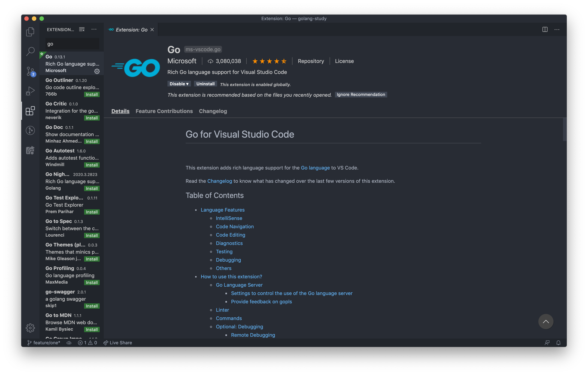Viewport: 588px width, 375px height.
Task: Open the Go language hyperlink
Action: click(315, 168)
